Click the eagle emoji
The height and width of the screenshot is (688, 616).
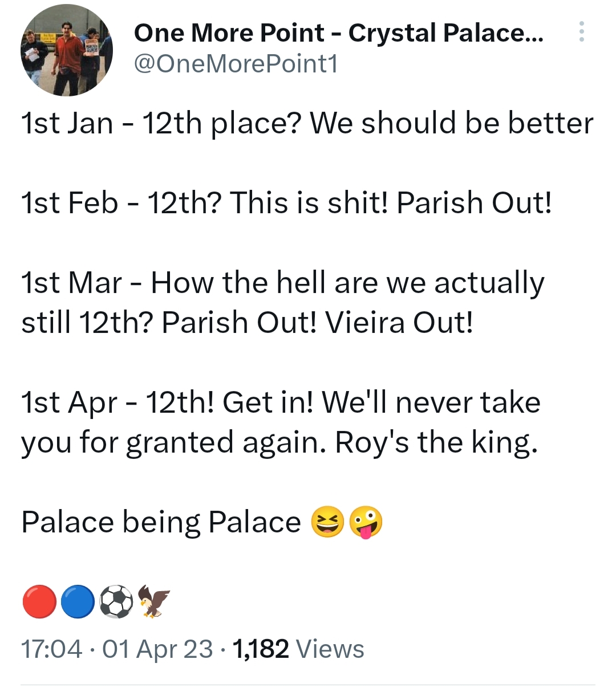(154, 602)
